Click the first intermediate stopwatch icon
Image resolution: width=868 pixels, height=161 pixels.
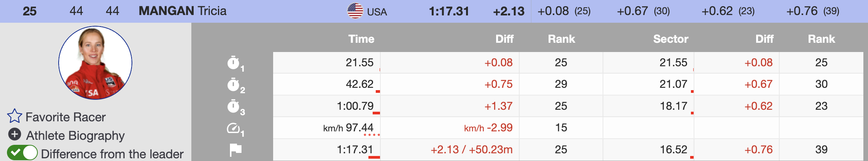[234, 63]
